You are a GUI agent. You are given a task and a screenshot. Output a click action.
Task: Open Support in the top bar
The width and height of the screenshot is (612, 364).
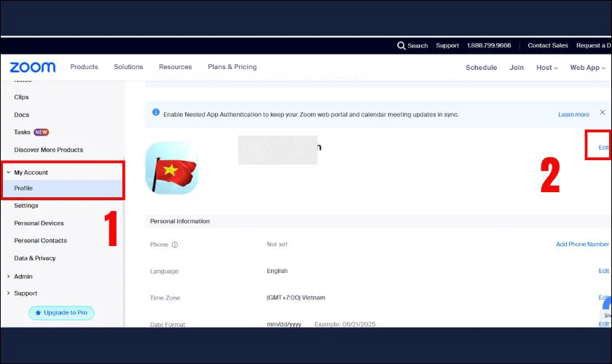pos(447,46)
